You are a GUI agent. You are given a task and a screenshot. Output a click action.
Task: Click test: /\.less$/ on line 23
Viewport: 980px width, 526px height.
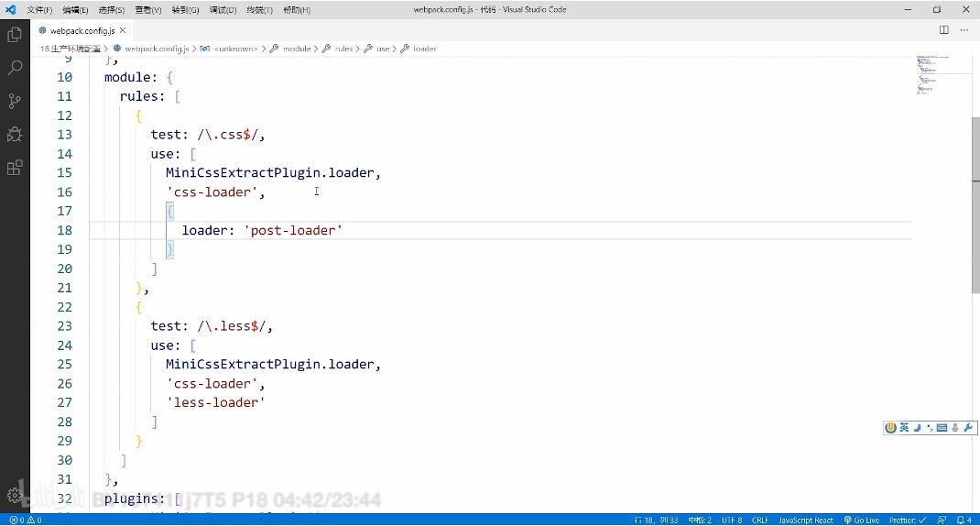[x=208, y=326]
